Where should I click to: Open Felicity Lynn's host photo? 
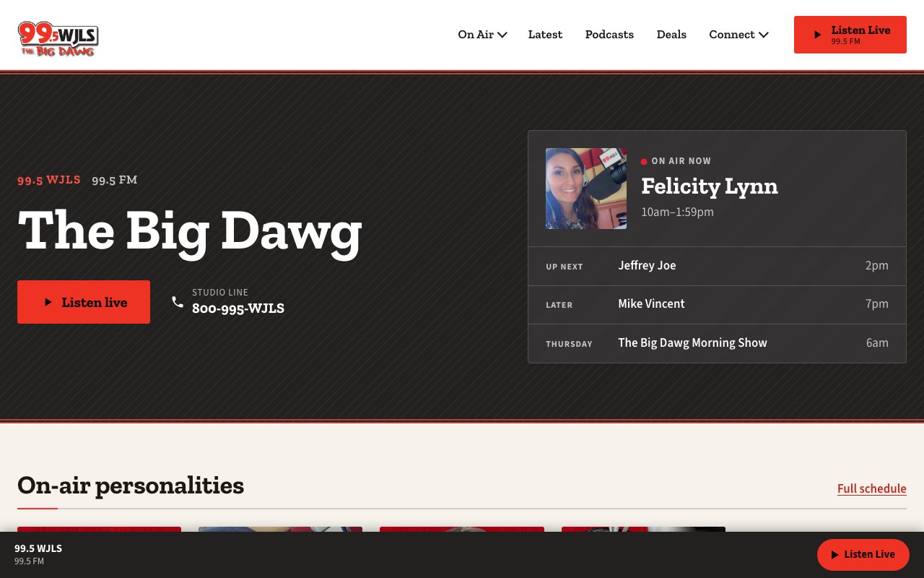point(586,189)
